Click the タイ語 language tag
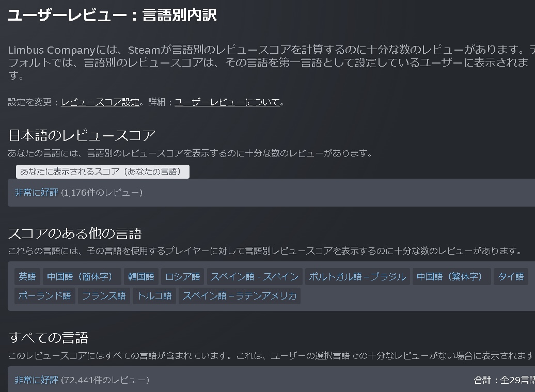 pos(511,277)
